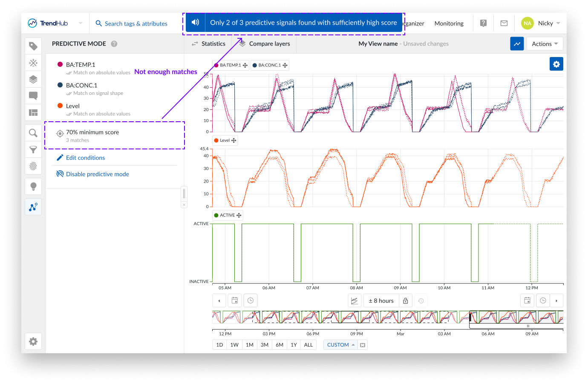
Task: Expand the Actions dropdown
Action: pyautogui.click(x=545, y=44)
